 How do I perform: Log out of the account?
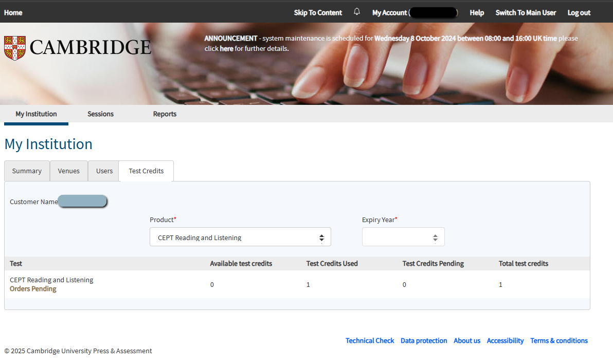pos(579,12)
